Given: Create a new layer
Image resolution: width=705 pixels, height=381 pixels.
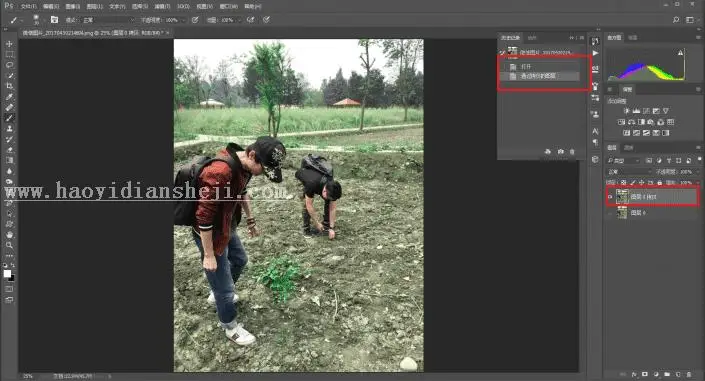Looking at the screenshot, I should [678, 374].
